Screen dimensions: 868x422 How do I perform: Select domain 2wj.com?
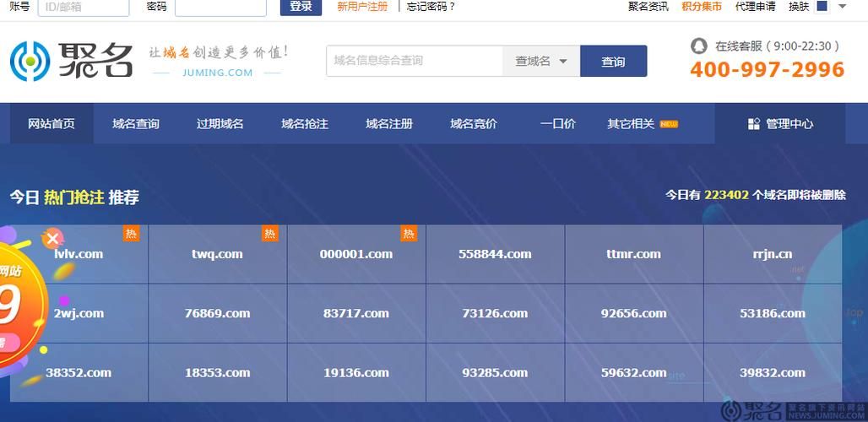(x=79, y=314)
